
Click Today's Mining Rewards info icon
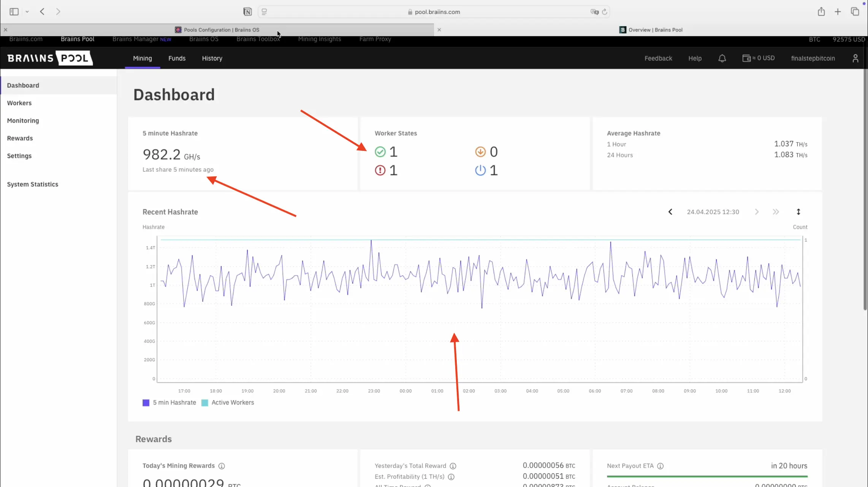click(x=222, y=466)
